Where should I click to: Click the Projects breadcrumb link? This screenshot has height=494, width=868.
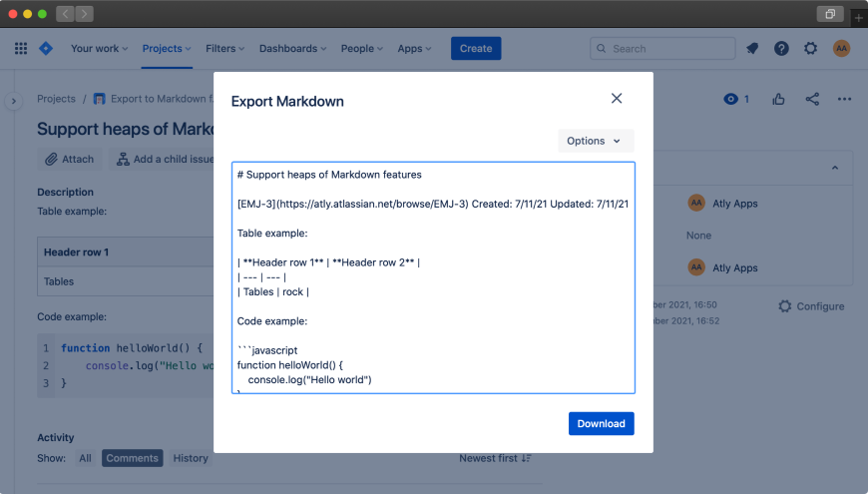56,99
